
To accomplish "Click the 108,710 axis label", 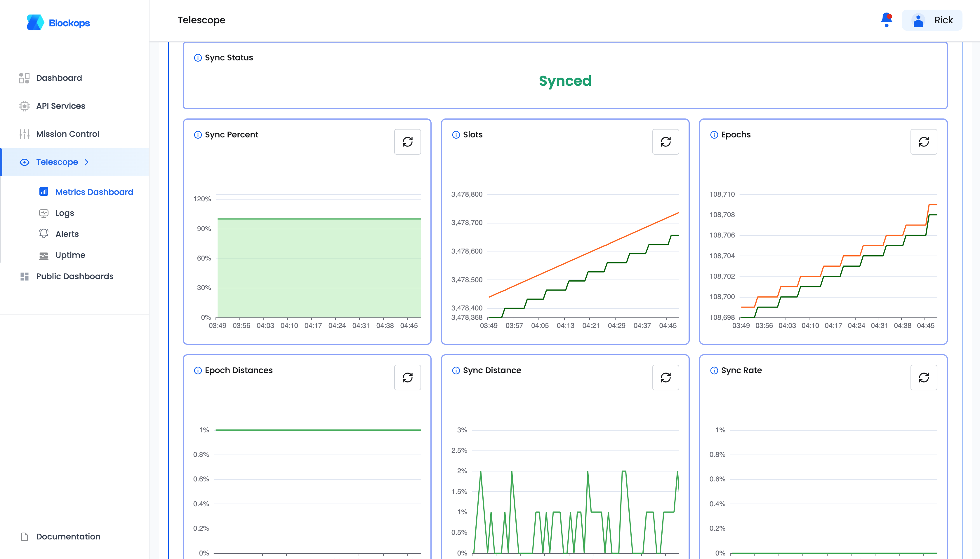I will click(x=722, y=194).
